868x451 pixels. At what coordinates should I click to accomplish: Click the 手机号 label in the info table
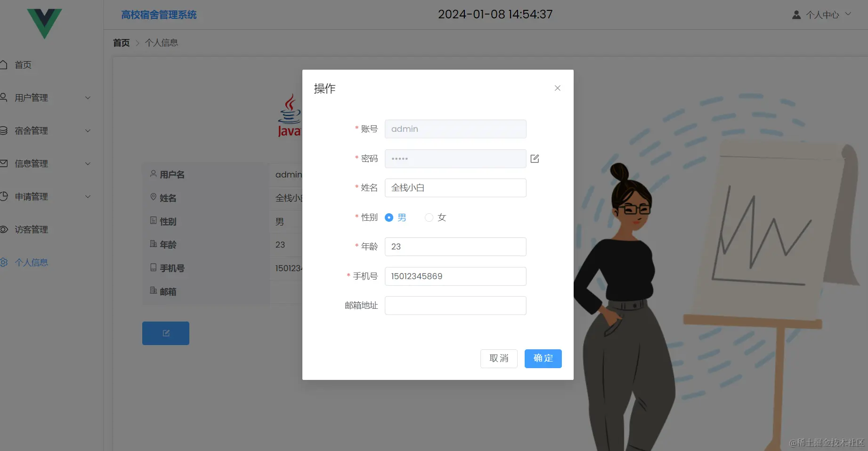point(172,268)
